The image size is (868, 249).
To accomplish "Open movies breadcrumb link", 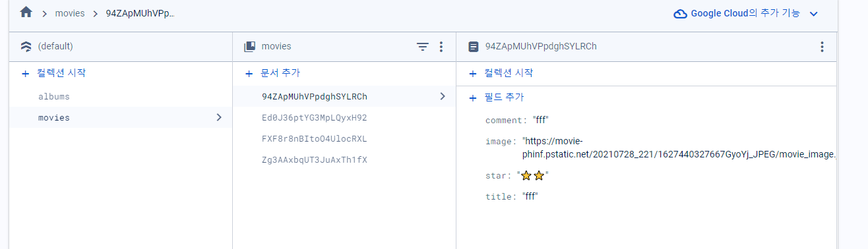I will [70, 13].
